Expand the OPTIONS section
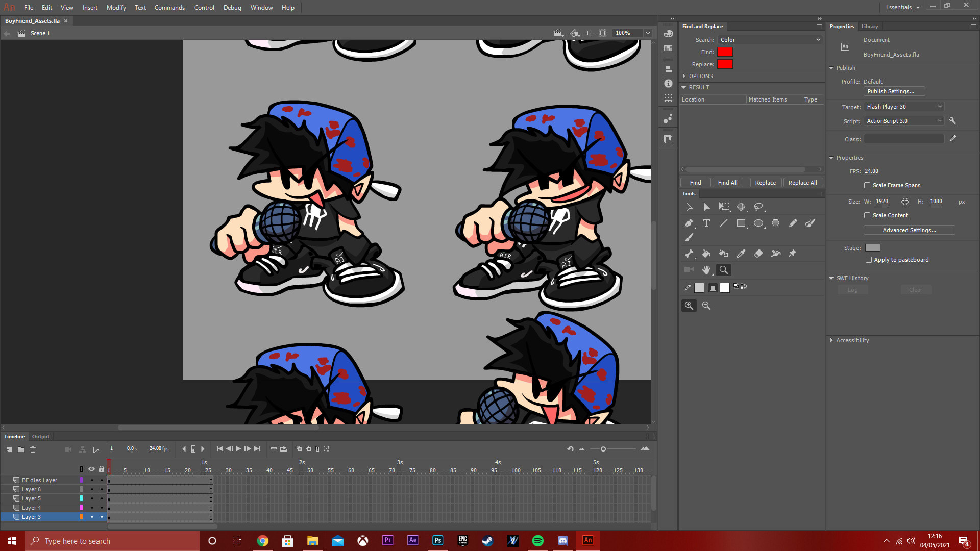This screenshot has height=551, width=980. coord(684,76)
